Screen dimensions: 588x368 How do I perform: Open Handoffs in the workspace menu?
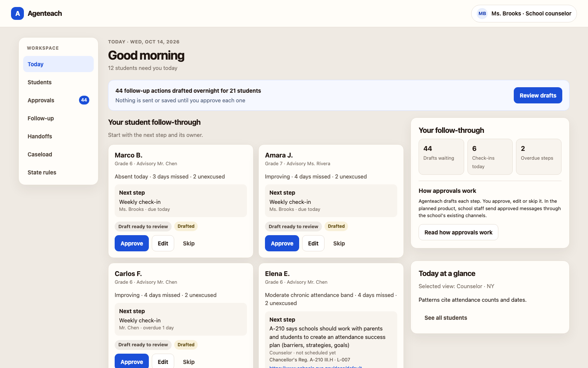58,136
